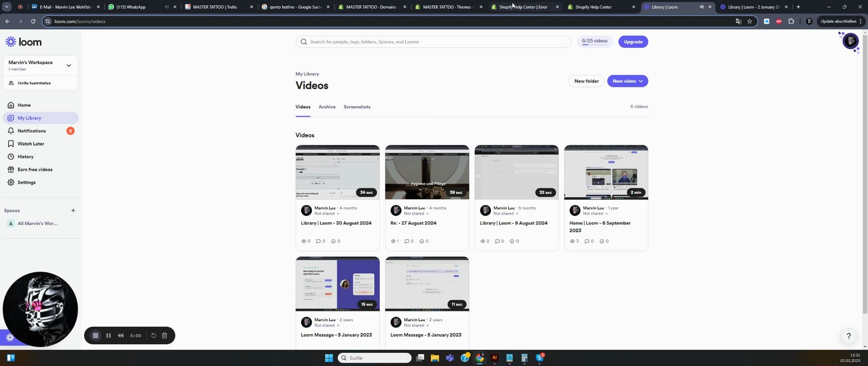This screenshot has height=366, width=868.
Task: Click the Upgrade button
Action: point(633,42)
